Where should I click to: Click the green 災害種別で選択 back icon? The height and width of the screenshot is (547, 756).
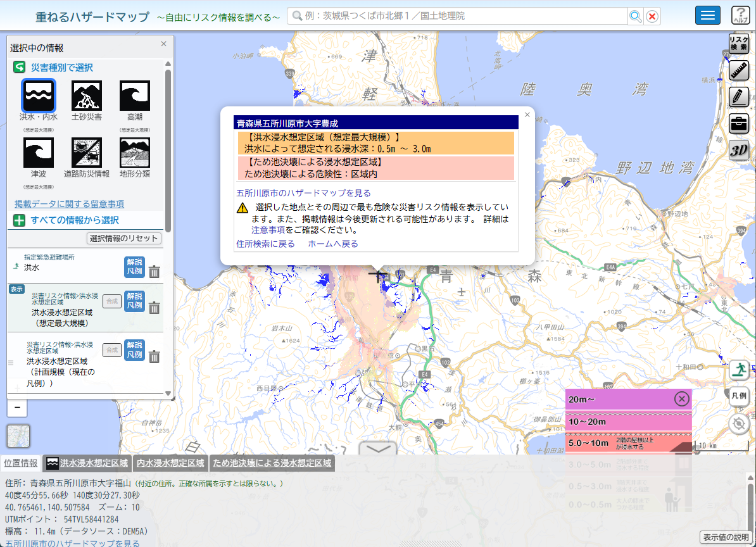pyautogui.click(x=19, y=67)
